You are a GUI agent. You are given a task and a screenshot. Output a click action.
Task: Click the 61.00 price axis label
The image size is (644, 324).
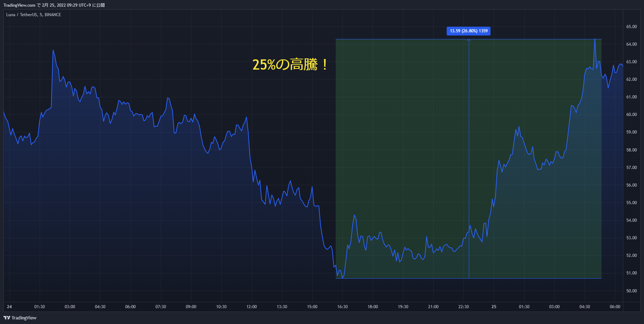631,97
